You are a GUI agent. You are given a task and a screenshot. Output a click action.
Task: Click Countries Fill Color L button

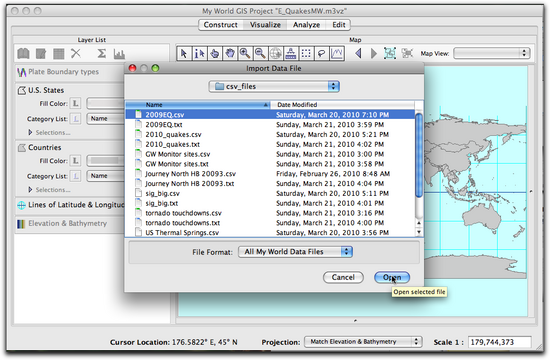point(75,161)
